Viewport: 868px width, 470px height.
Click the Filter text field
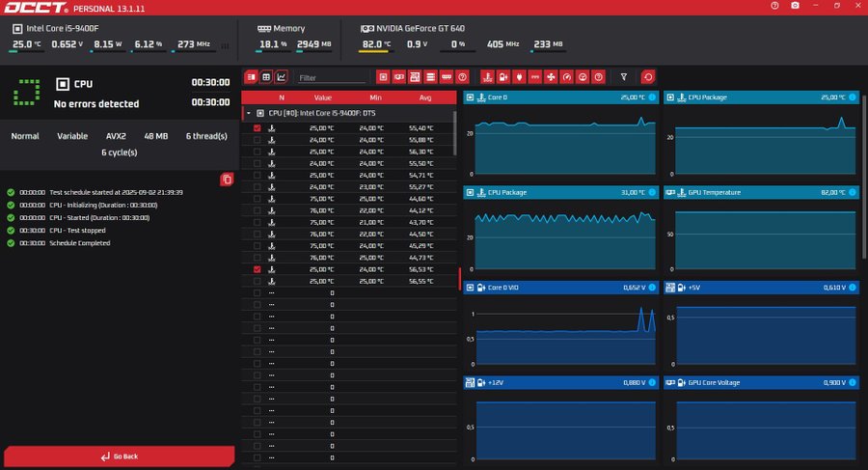pyautogui.click(x=332, y=77)
